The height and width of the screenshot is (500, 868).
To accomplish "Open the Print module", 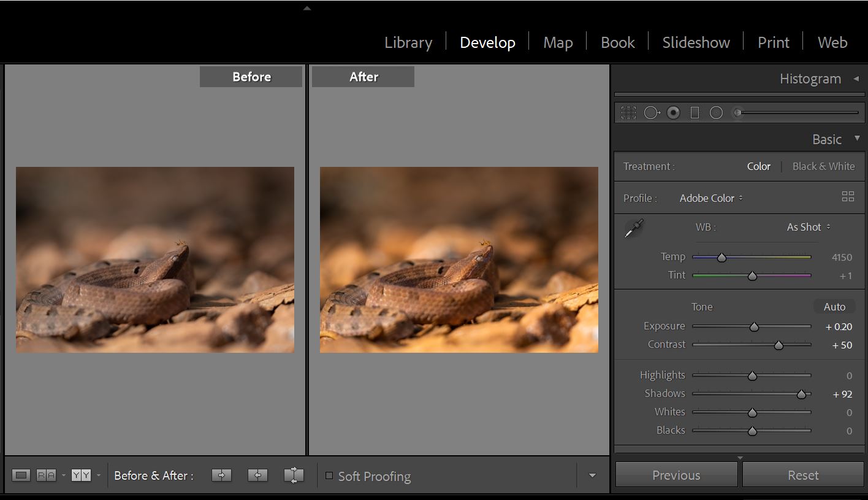I will pos(773,42).
